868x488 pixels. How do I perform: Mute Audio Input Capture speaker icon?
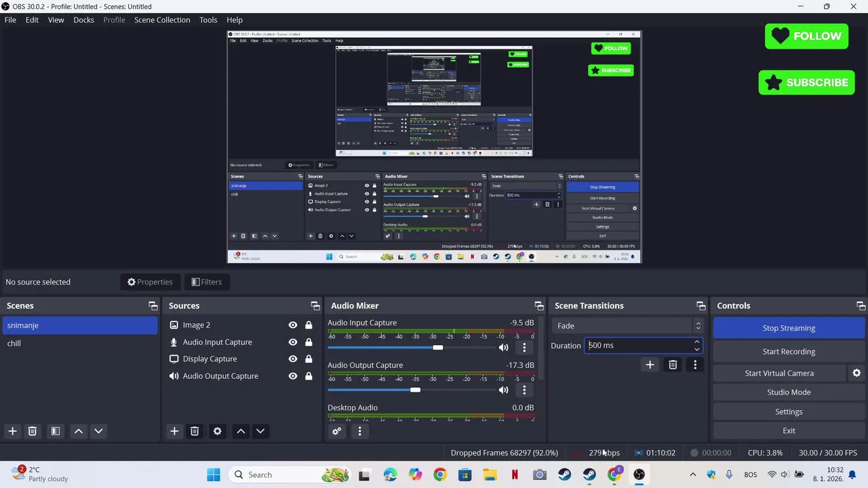click(x=503, y=348)
